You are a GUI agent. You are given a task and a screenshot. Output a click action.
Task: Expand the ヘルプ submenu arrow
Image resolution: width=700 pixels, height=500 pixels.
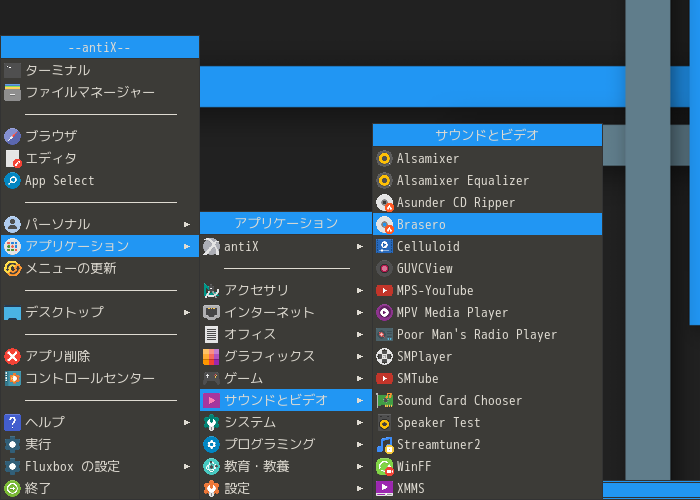(187, 422)
